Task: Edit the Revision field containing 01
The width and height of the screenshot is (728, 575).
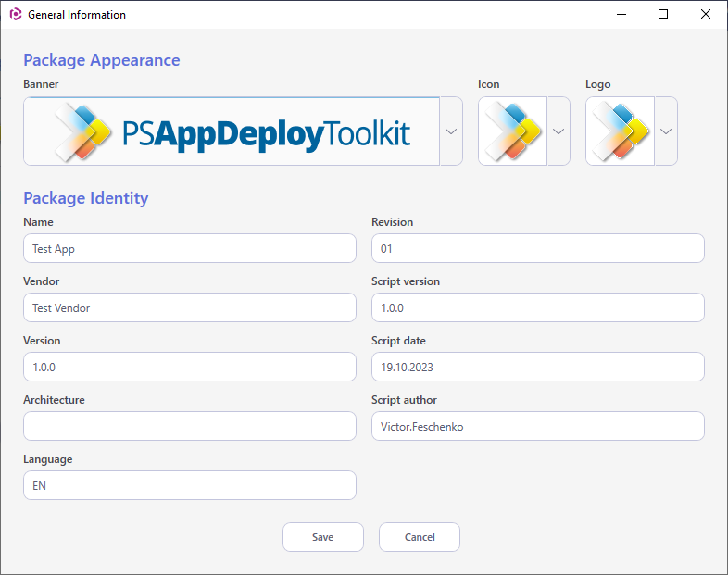Action: point(538,248)
